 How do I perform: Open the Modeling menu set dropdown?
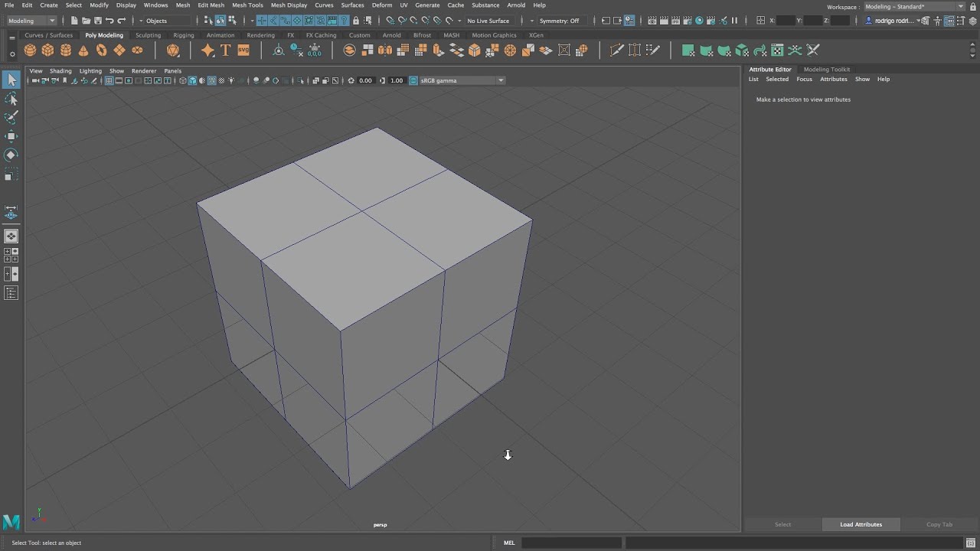(x=31, y=21)
